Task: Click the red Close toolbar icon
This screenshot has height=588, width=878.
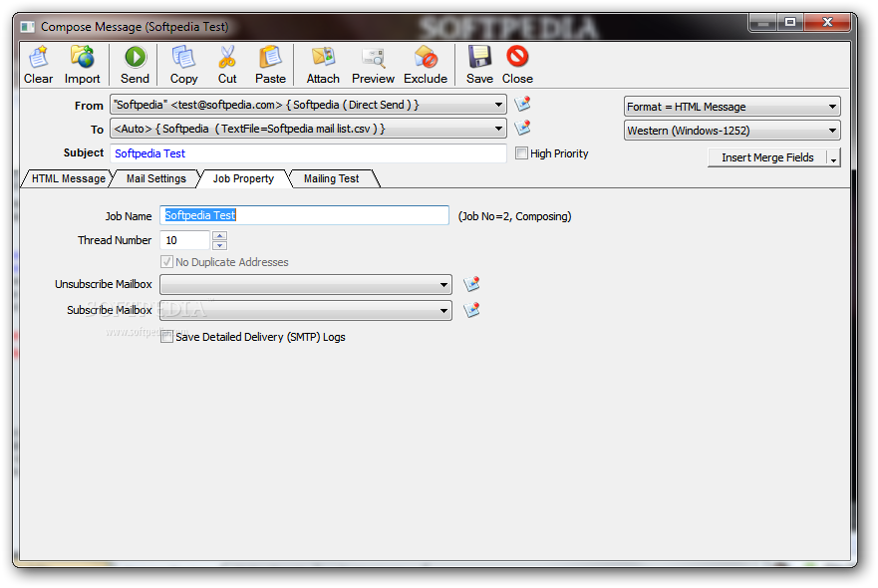Action: click(x=517, y=65)
